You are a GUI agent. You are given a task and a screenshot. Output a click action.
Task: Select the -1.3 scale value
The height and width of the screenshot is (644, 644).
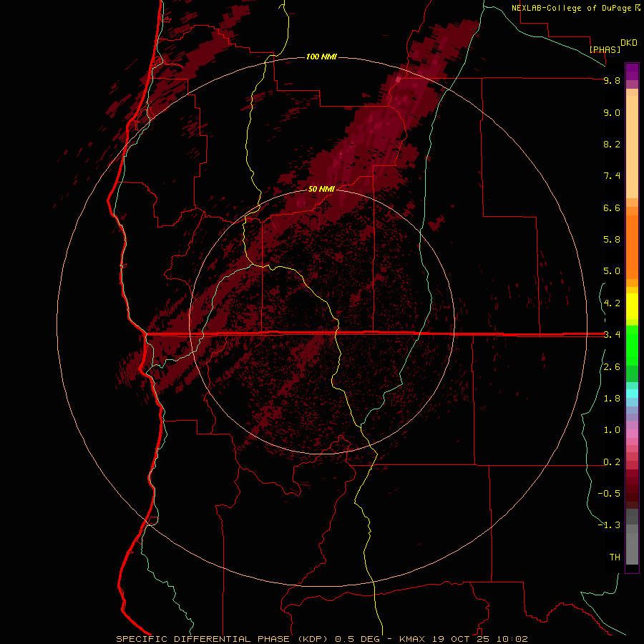(x=609, y=525)
